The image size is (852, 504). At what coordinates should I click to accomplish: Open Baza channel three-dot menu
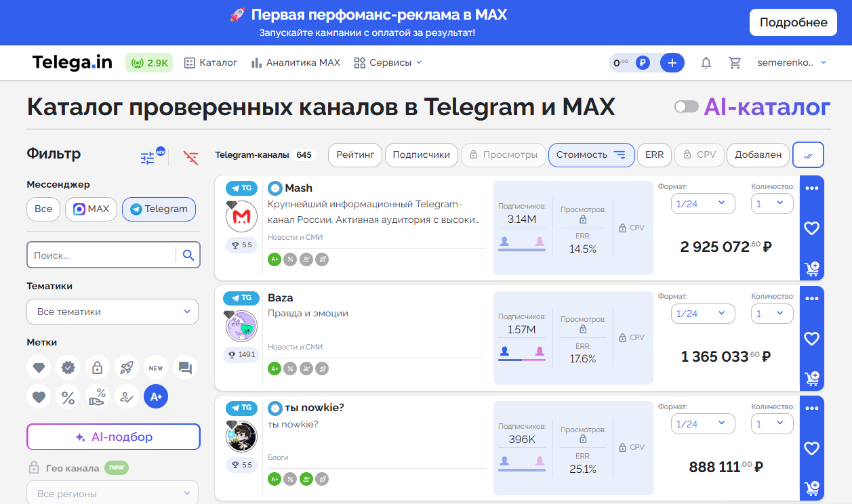pyautogui.click(x=811, y=298)
